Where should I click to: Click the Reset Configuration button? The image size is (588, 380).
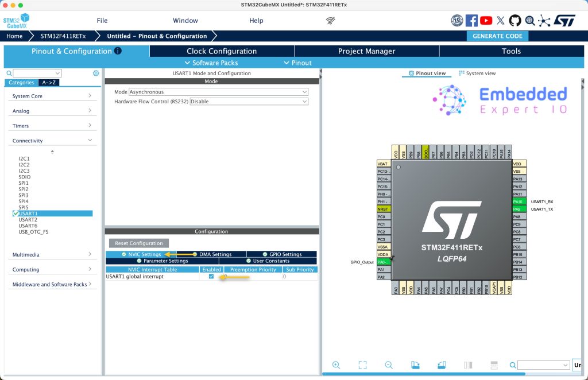(x=138, y=243)
